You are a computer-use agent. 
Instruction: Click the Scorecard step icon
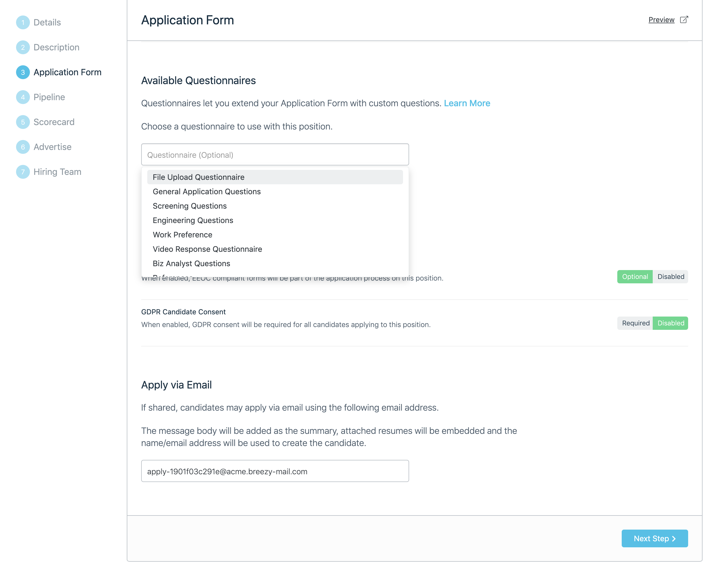[x=22, y=122]
